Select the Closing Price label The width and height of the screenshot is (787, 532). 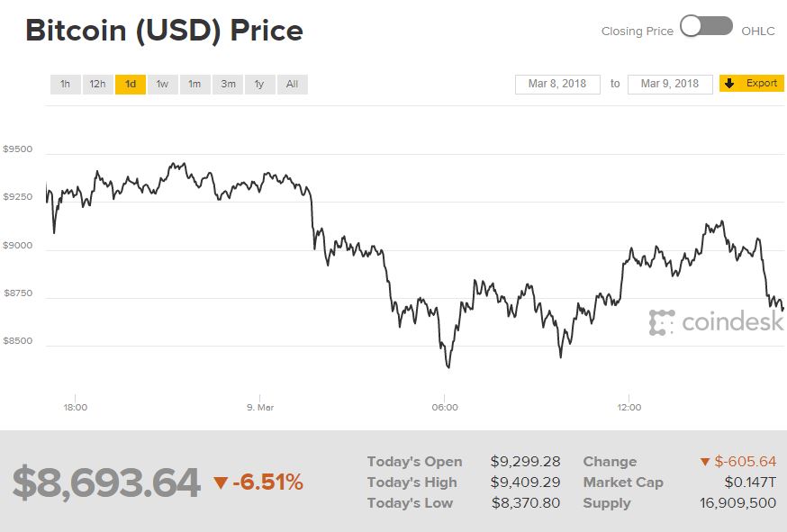coord(637,31)
